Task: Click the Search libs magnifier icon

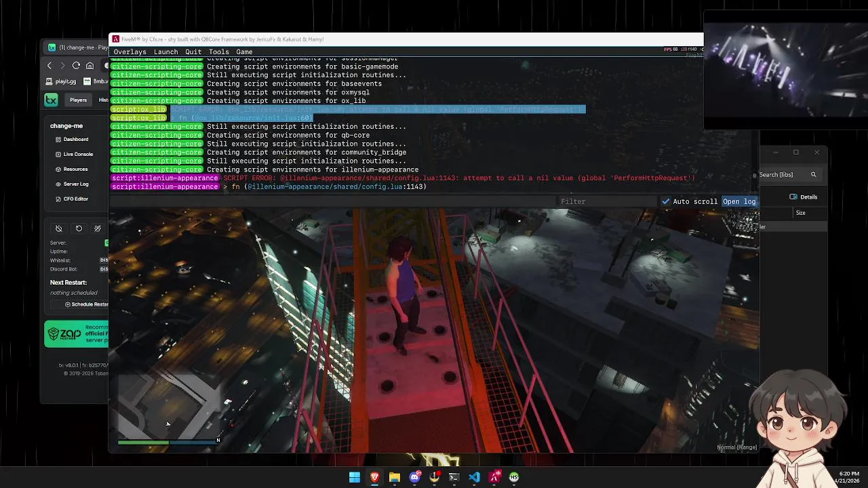Action: pyautogui.click(x=814, y=175)
